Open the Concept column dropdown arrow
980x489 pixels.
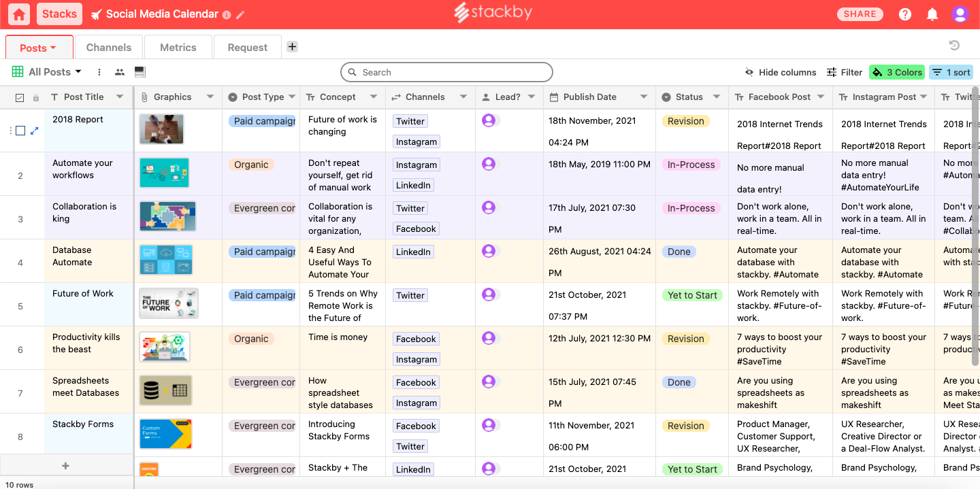coord(375,97)
